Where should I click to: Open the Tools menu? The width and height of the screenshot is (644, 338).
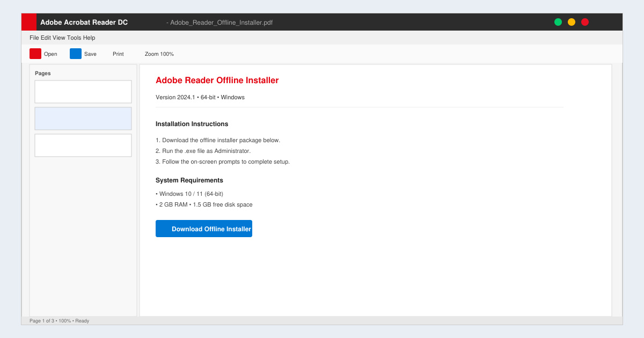tap(74, 38)
